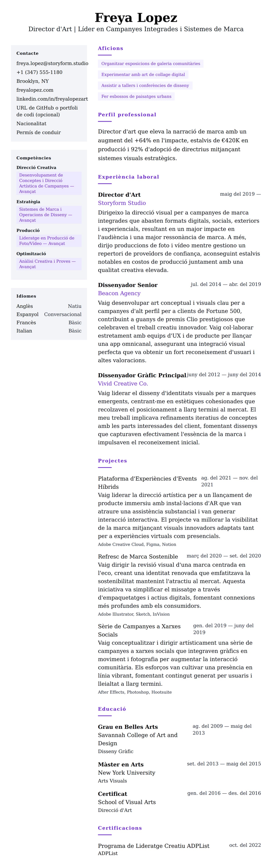Click the 'Assistir a tallers i conferències' tag
The image size is (272, 868).
[145, 86]
